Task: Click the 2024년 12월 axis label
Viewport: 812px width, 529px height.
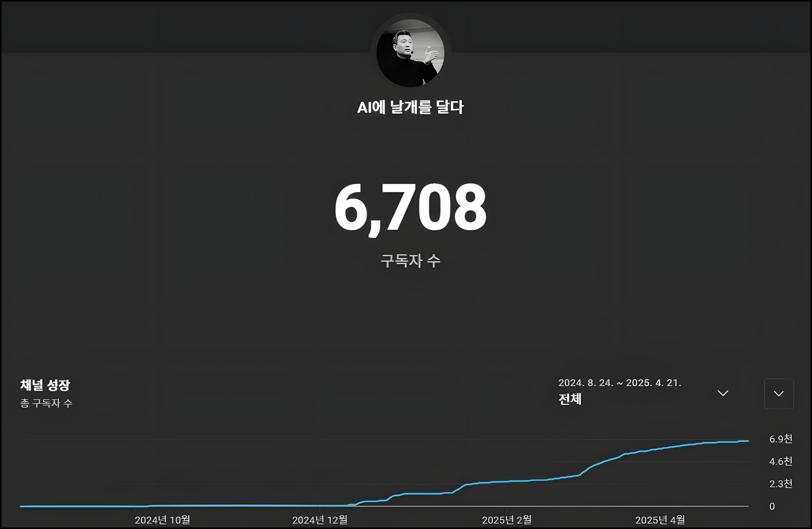Action: 320,520
